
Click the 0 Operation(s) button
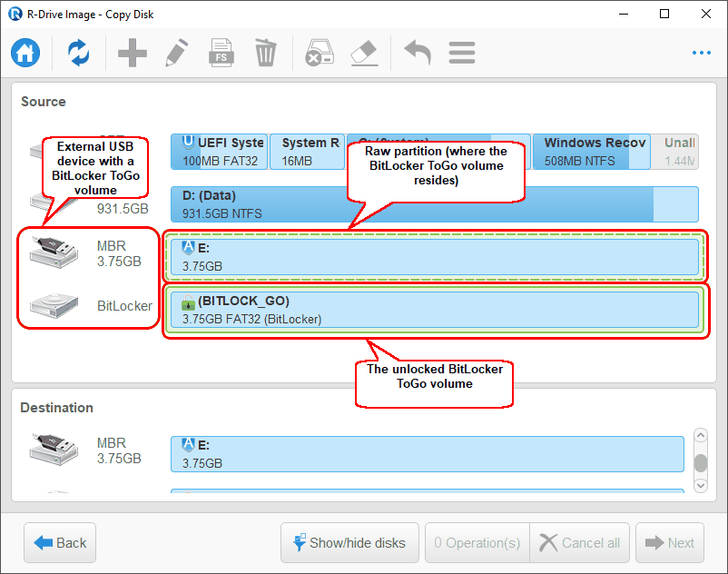pyautogui.click(x=477, y=542)
